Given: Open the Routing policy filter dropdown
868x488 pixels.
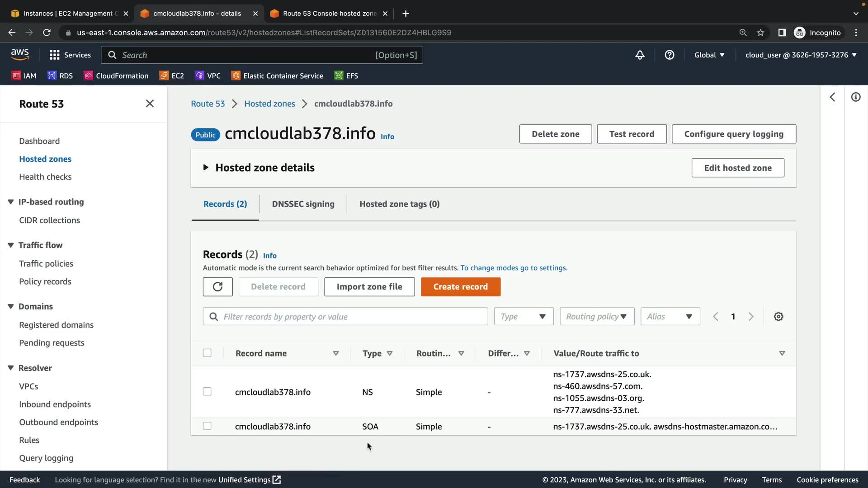Looking at the screenshot, I should pyautogui.click(x=597, y=317).
